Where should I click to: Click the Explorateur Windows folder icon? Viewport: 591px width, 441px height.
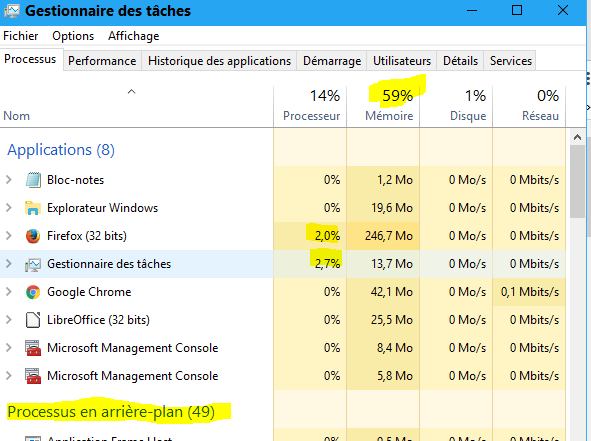(x=33, y=208)
